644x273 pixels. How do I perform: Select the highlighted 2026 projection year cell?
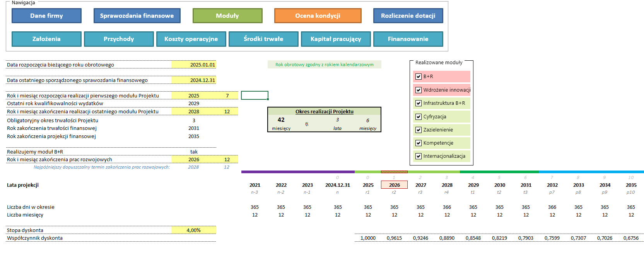point(394,185)
